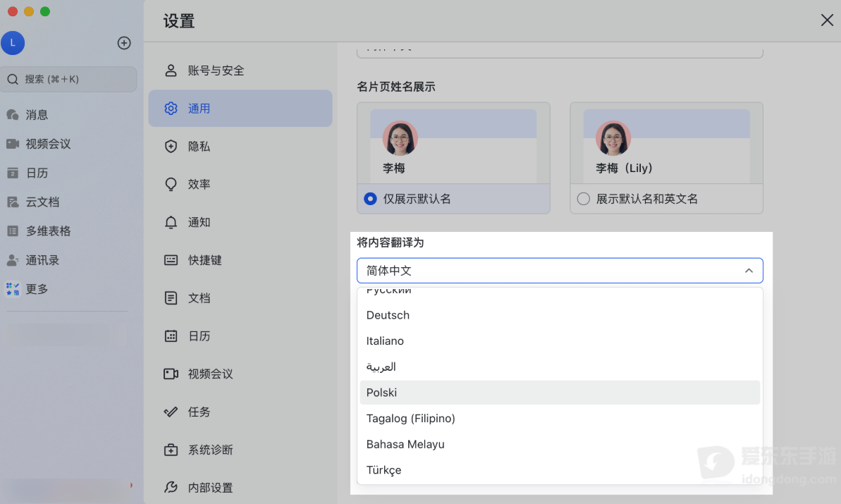Click the 快捷键 keyboard icon
This screenshot has height=504, width=841.
coord(171,260)
